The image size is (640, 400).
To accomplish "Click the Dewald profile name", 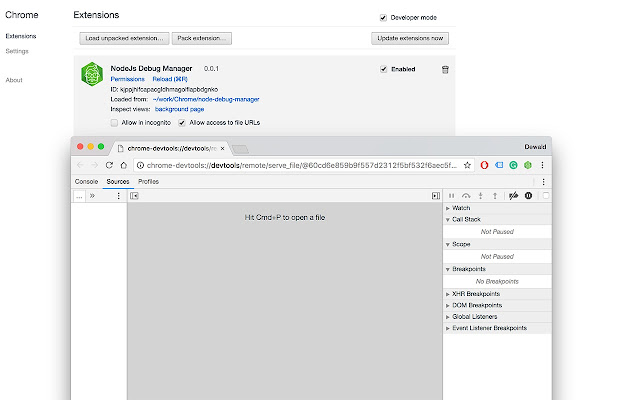I will (x=535, y=147).
